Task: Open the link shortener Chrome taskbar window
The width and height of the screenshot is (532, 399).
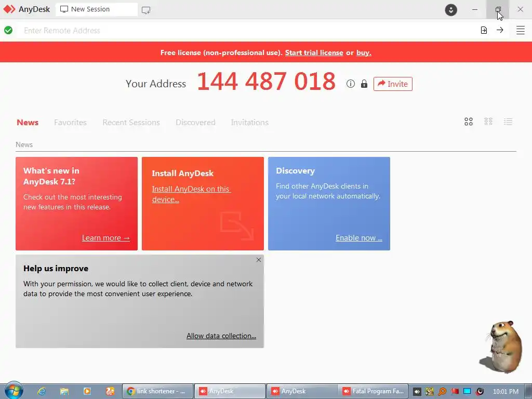Action: click(157, 391)
